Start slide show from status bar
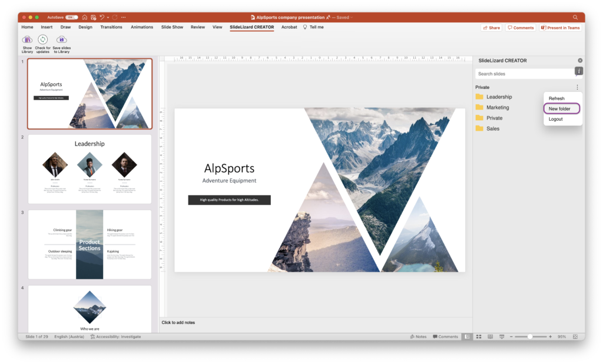This screenshot has width=603, height=364. click(502, 337)
